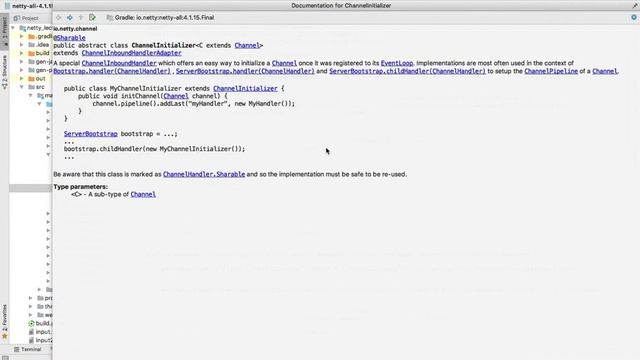Screen dimensions: 640x360
Task: Click the favorites star icon on the left strip
Action: (4, 337)
